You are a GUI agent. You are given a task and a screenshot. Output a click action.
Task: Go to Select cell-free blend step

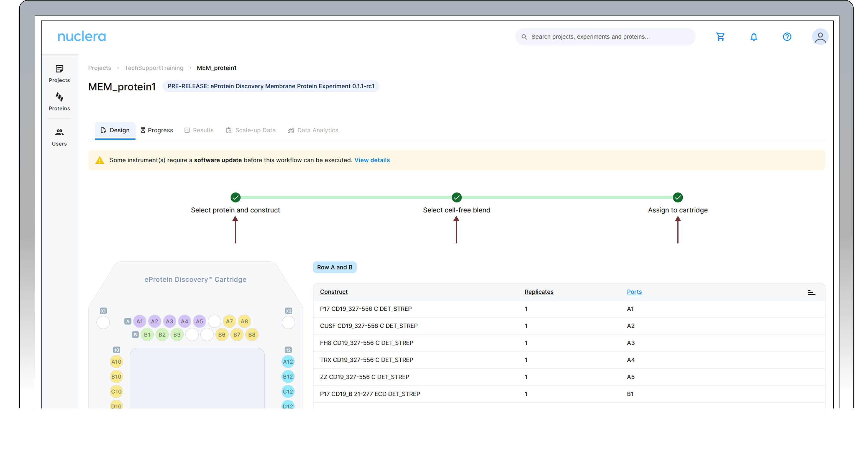click(457, 204)
